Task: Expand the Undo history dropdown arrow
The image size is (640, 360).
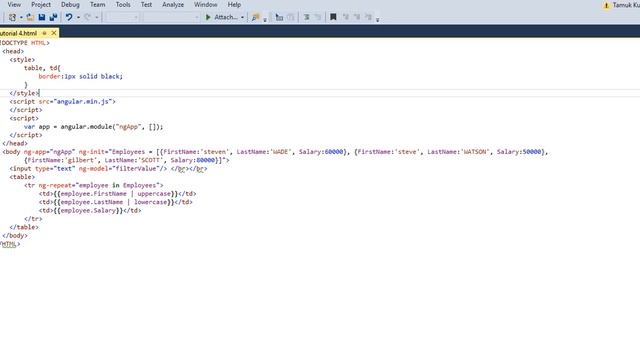Action: click(x=78, y=18)
